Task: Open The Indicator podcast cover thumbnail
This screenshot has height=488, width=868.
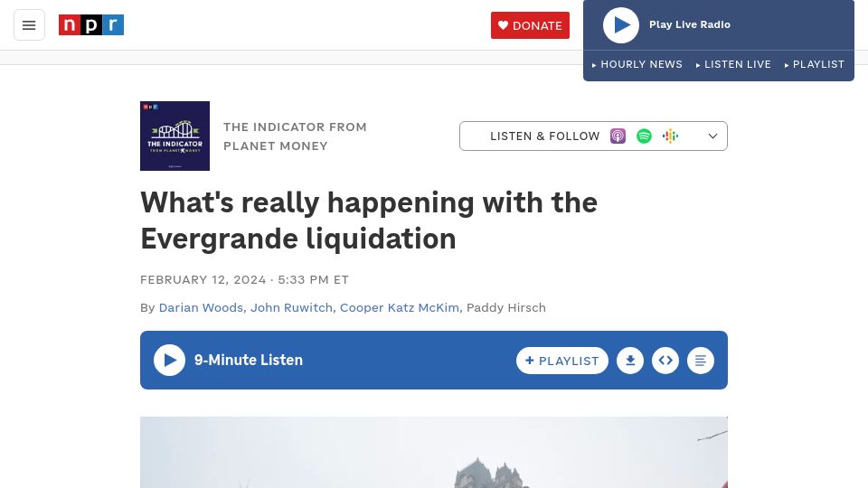Action: tap(175, 136)
